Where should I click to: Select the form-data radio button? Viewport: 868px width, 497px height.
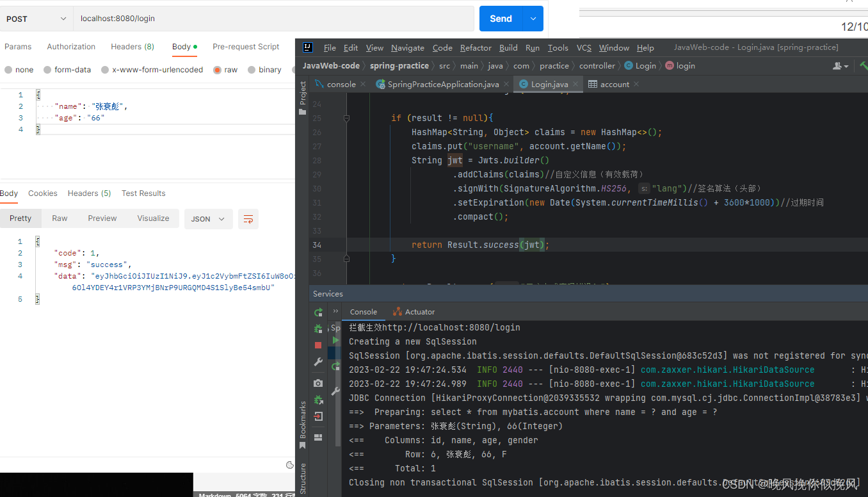[x=47, y=70]
